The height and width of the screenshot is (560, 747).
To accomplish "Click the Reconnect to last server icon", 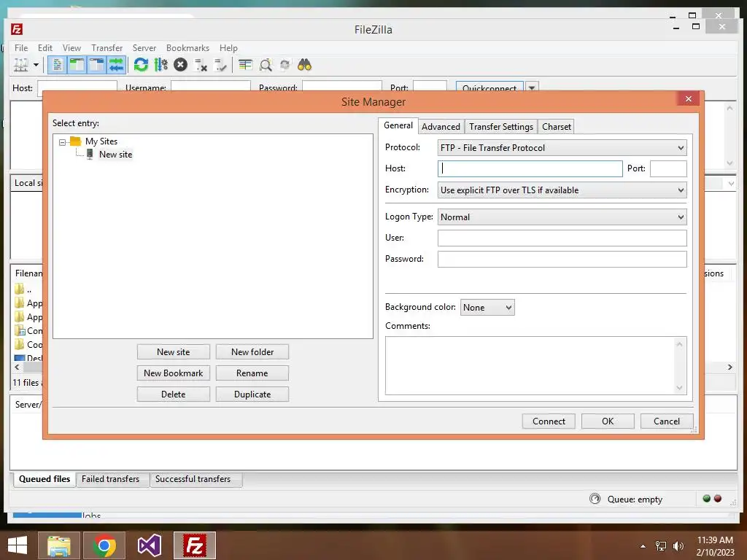I will (x=220, y=65).
